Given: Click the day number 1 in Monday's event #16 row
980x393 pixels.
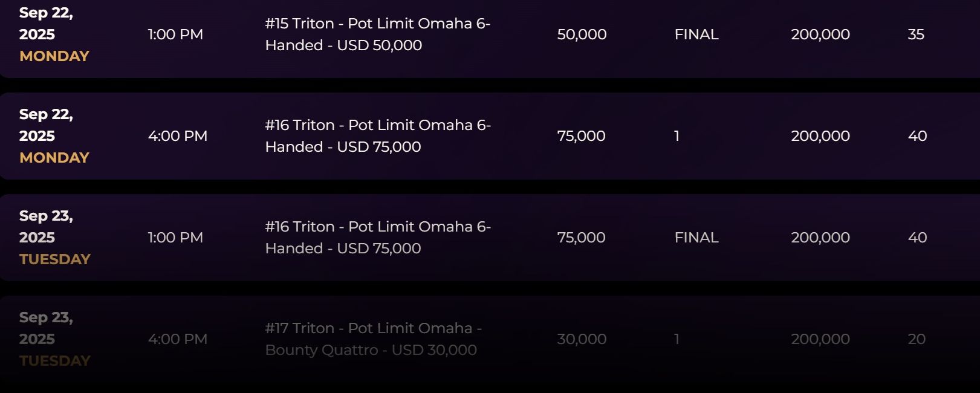Looking at the screenshot, I should [677, 136].
